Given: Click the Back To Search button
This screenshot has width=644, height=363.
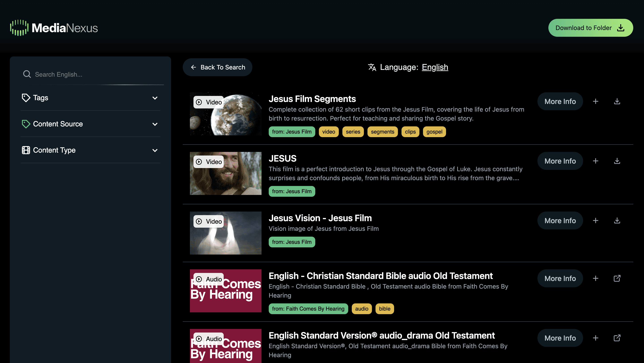Looking at the screenshot, I should point(217,67).
